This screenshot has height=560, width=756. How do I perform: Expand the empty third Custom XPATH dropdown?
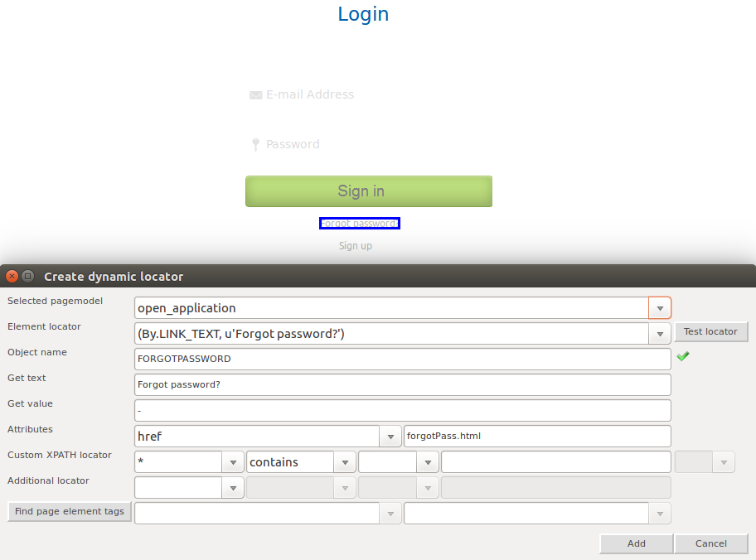click(428, 462)
